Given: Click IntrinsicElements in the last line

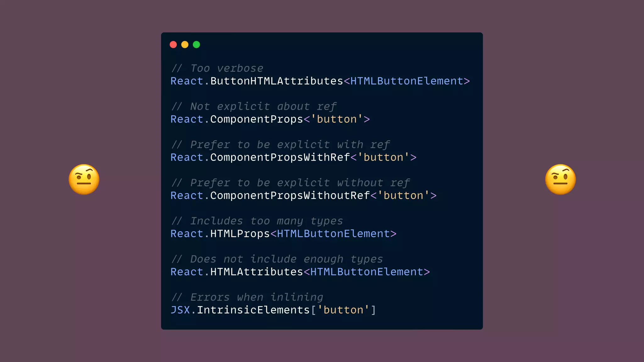Looking at the screenshot, I should tap(253, 310).
